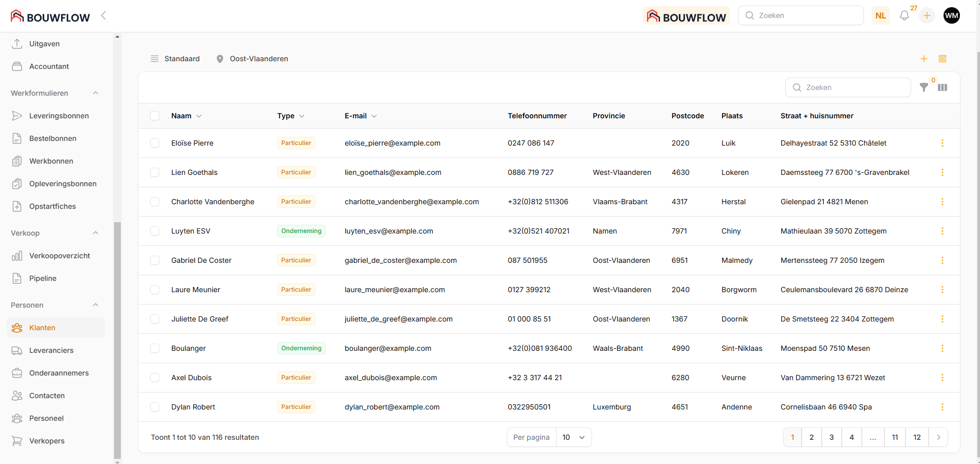Open the Per pagina dropdown
Screen dimensions: 980x464
[x=574, y=437]
